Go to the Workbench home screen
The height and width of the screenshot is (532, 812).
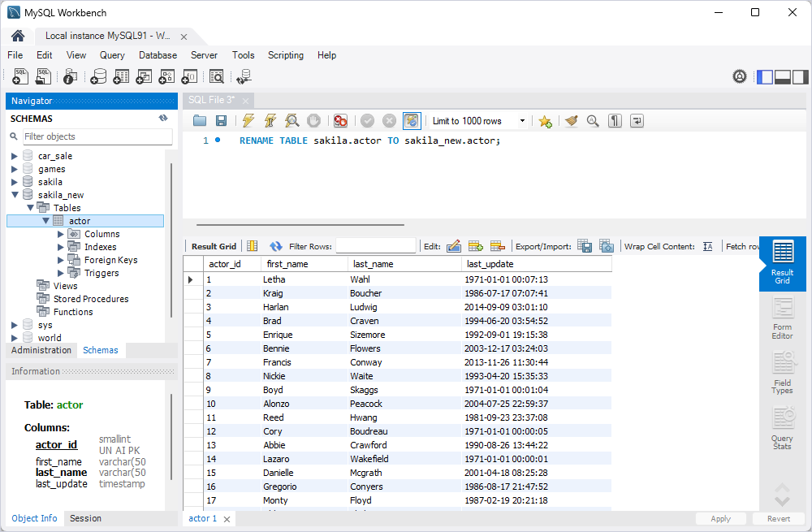(18, 36)
